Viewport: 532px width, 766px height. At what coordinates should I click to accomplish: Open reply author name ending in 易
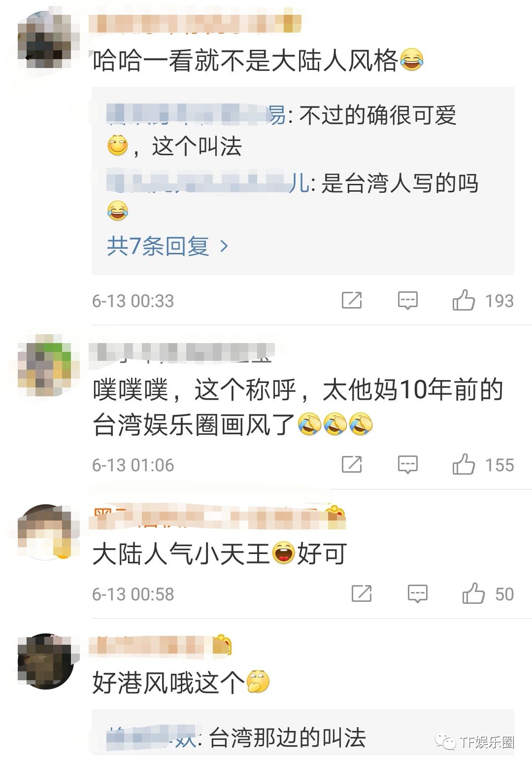(196, 115)
